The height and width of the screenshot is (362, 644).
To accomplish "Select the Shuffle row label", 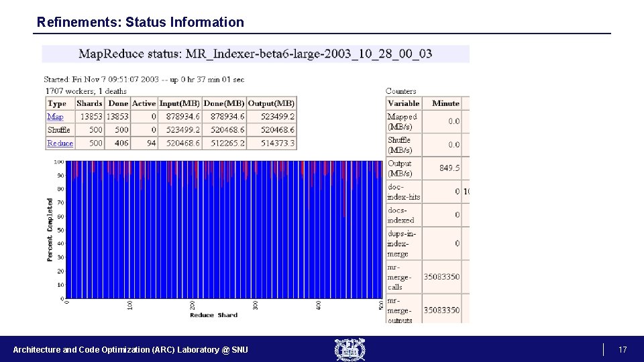I will point(59,129).
